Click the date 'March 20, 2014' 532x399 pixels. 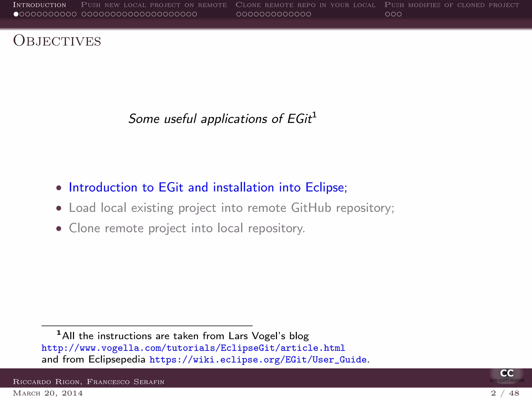point(48,393)
